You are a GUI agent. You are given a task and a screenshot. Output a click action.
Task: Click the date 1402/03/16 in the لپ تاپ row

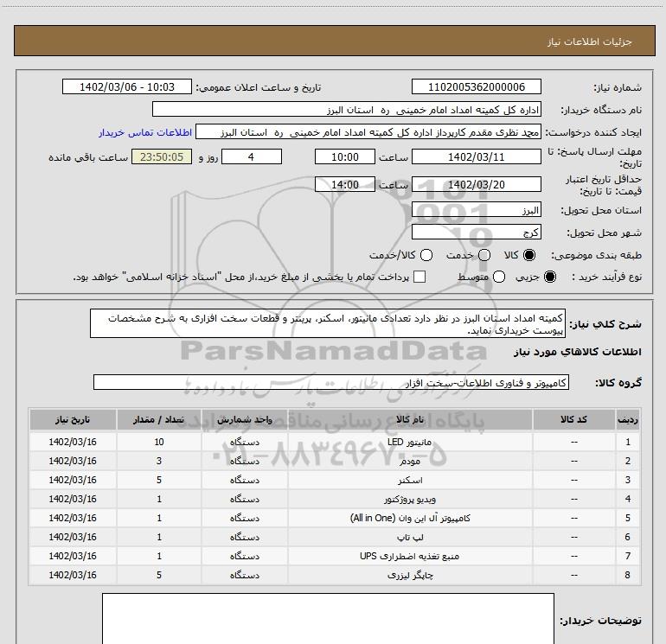click(73, 537)
